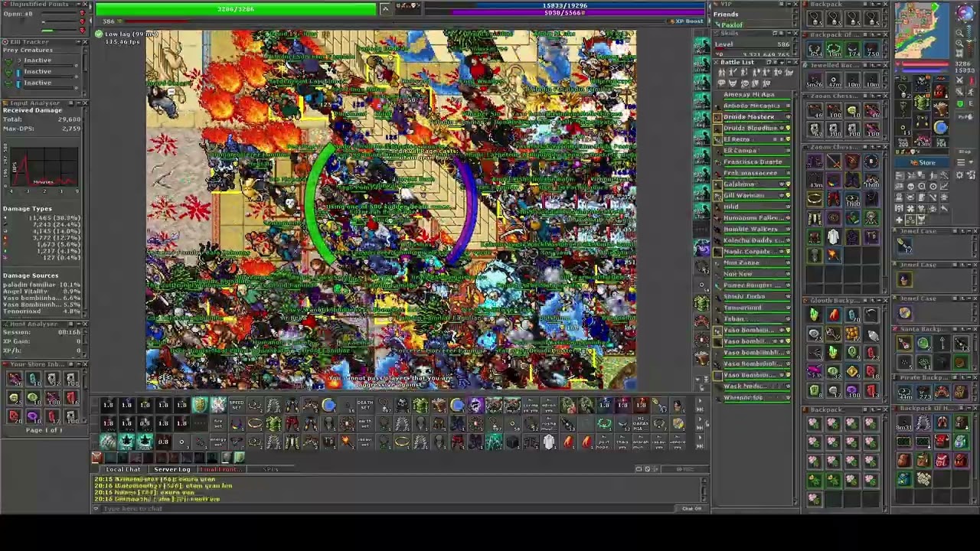Open the Store button
The width and height of the screenshot is (980, 551).
923,162
